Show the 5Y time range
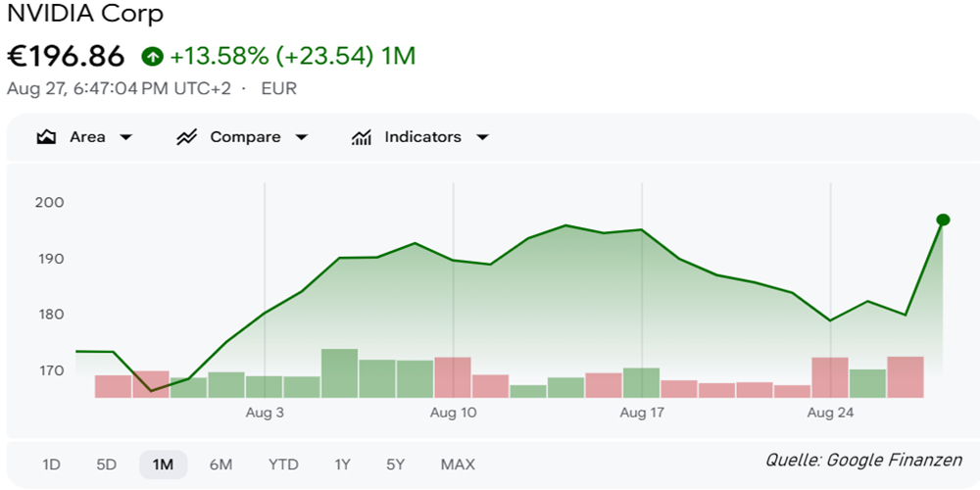 (396, 465)
